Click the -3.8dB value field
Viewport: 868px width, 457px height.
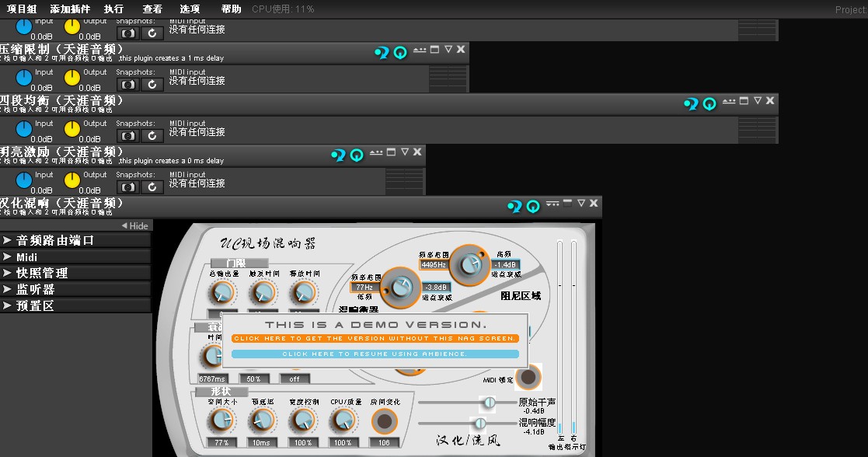pos(436,287)
